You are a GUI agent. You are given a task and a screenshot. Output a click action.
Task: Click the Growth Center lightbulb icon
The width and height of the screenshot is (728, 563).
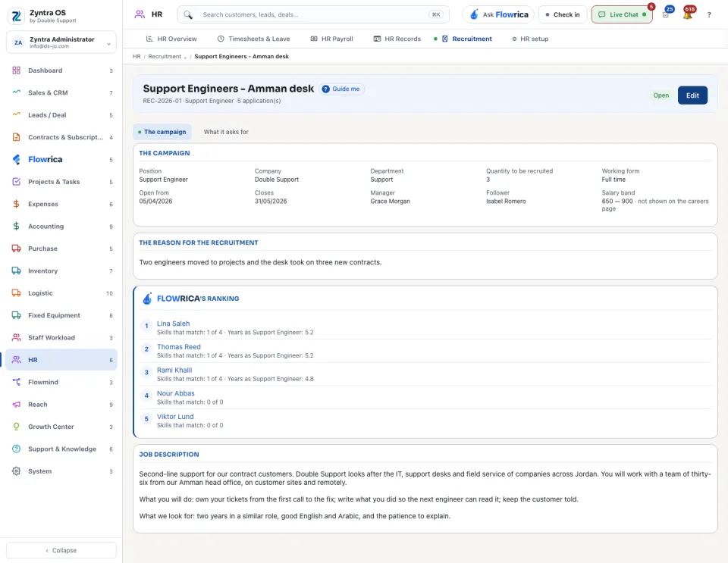tap(16, 427)
